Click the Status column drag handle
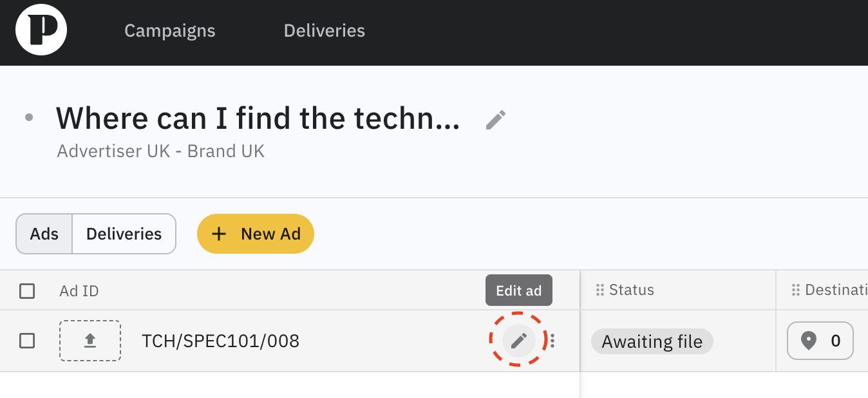 [600, 290]
